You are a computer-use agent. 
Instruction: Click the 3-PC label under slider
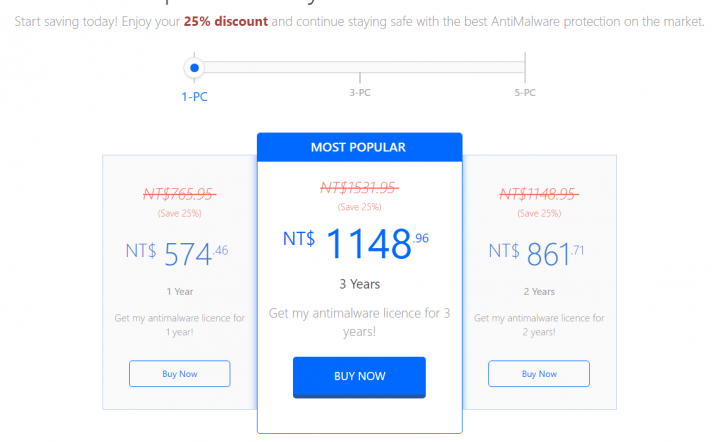359,93
